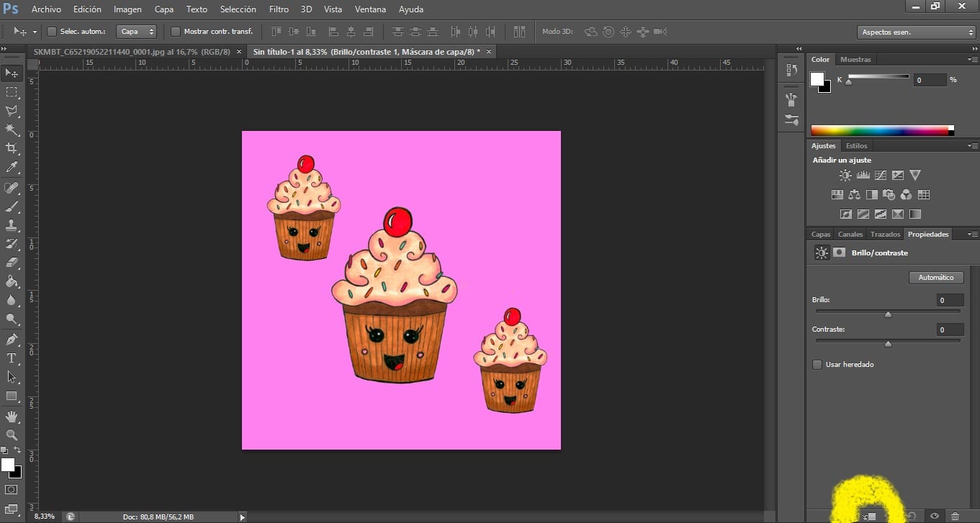Click the Brillo value field

(950, 300)
